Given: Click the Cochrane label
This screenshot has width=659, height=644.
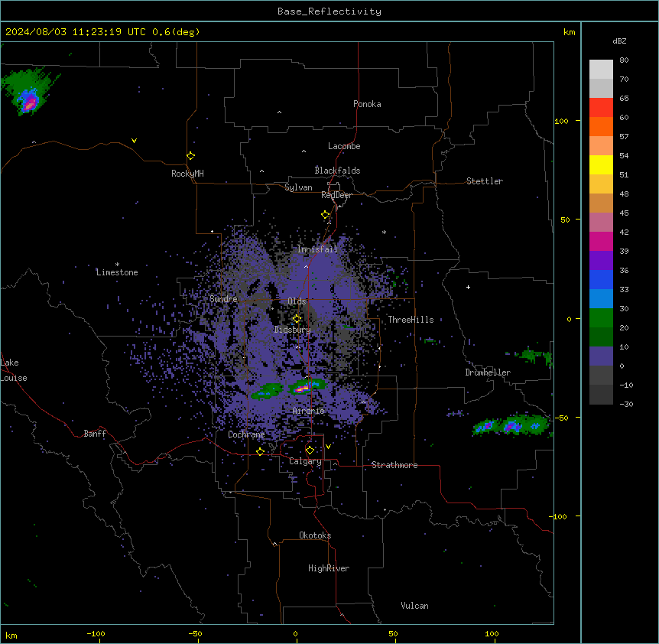Looking at the screenshot, I should coord(246,434).
